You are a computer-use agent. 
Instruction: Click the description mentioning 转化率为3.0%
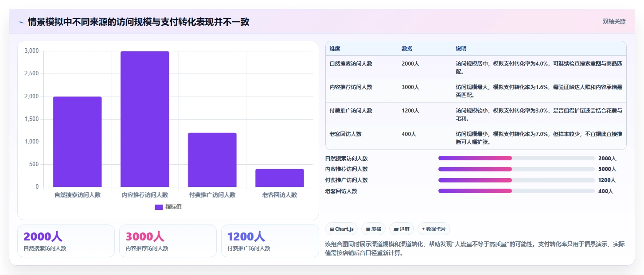[539, 114]
